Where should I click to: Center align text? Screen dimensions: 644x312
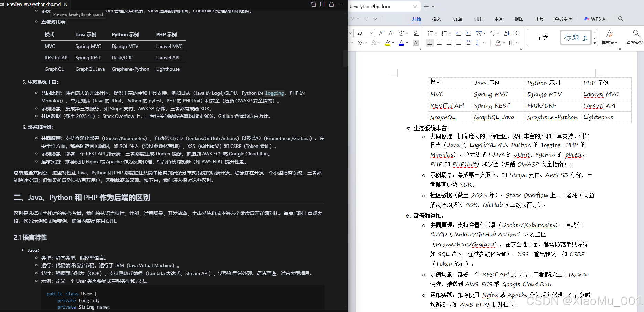tap(439, 43)
